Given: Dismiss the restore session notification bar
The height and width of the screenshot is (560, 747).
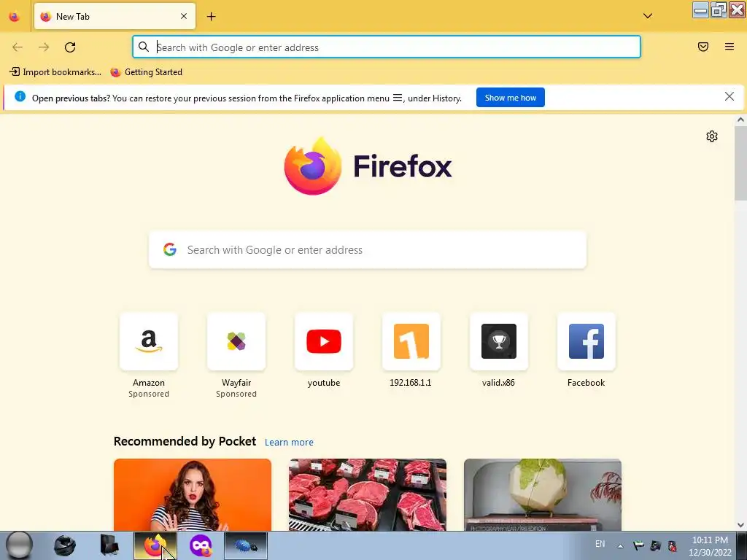Looking at the screenshot, I should [729, 97].
